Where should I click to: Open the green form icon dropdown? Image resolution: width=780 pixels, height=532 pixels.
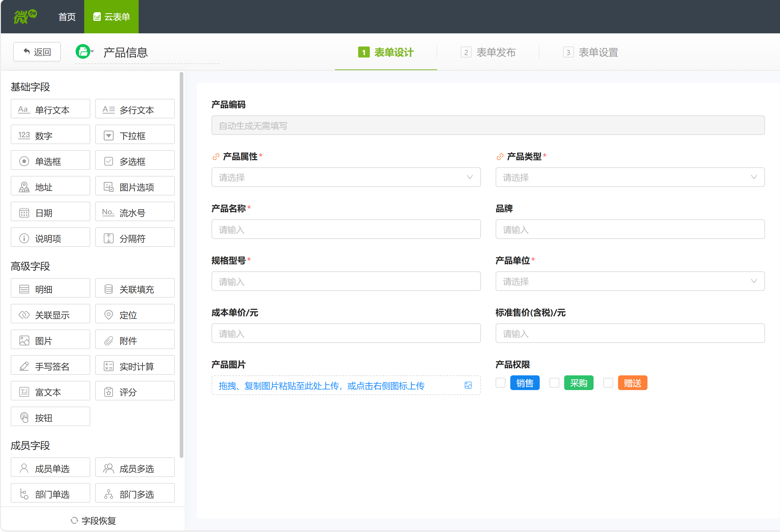pos(84,52)
